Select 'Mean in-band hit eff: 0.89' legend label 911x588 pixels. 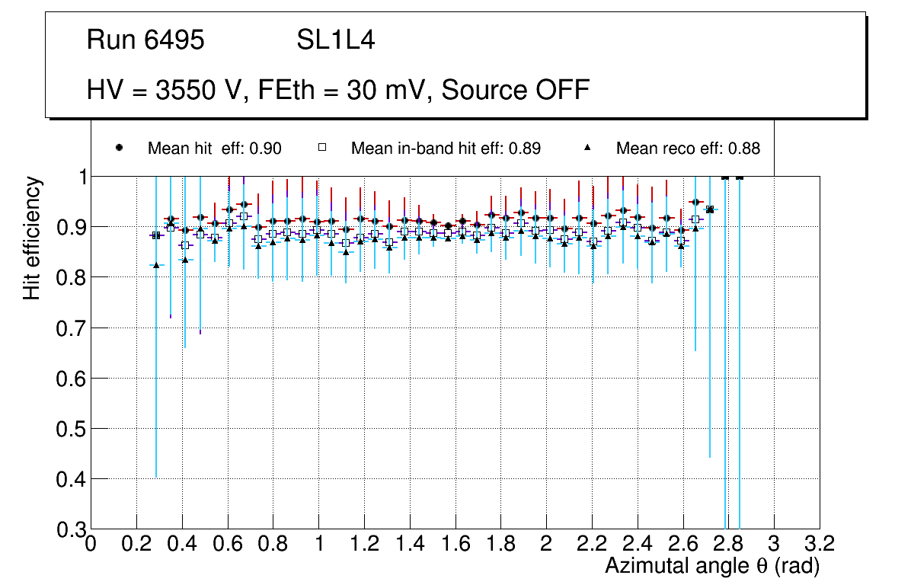click(446, 149)
